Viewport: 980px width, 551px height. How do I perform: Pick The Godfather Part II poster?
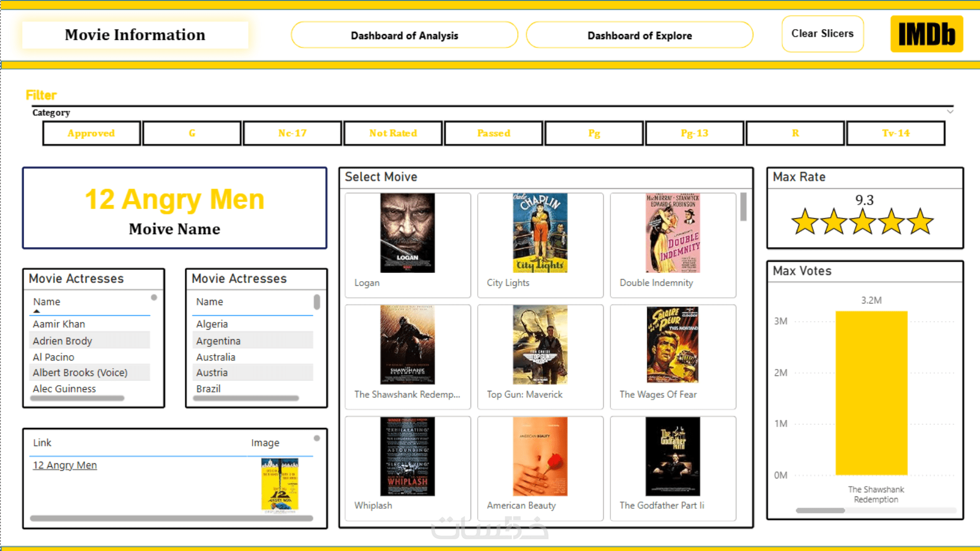673,456
